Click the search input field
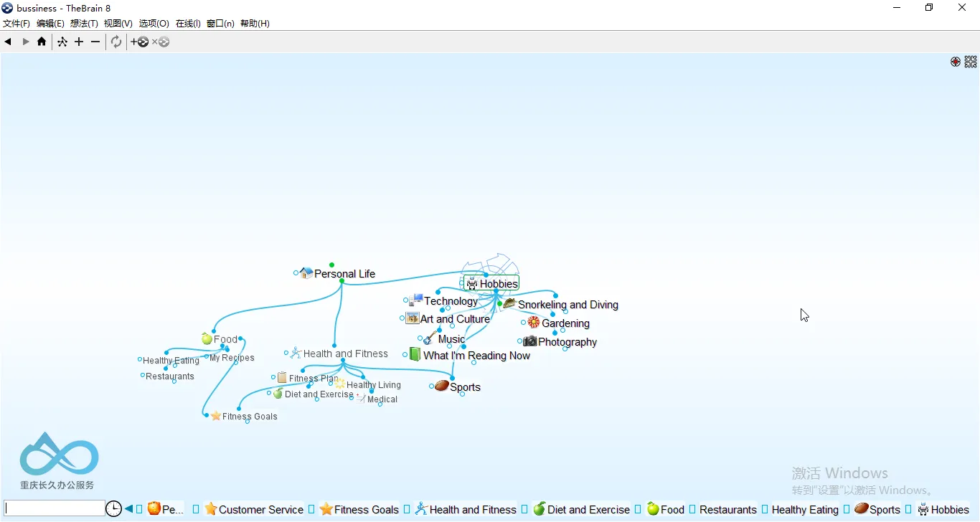980x522 pixels. tap(55, 508)
